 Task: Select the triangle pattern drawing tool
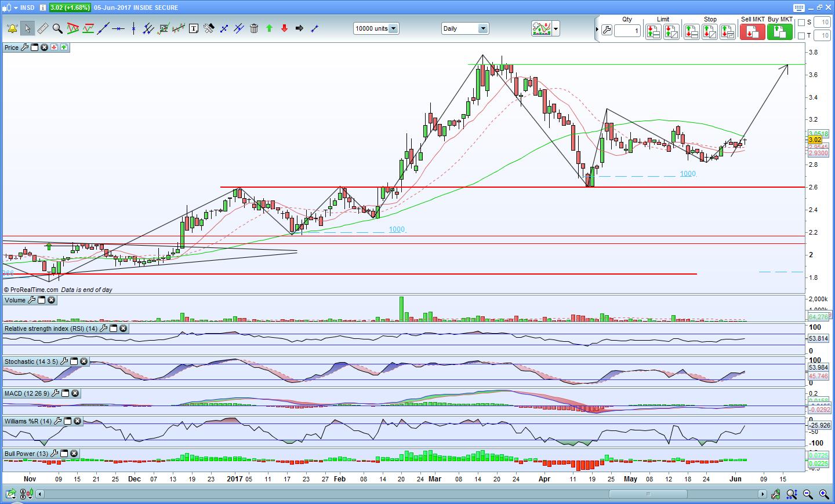pos(72,28)
